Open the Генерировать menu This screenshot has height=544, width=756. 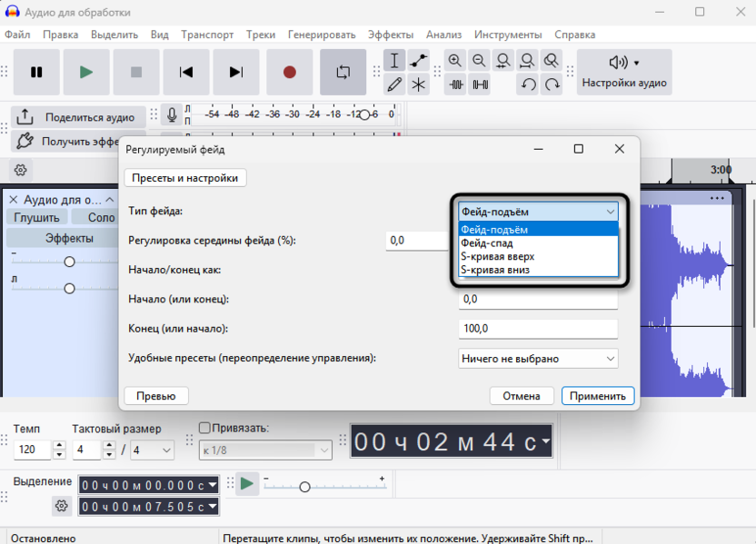pos(322,35)
